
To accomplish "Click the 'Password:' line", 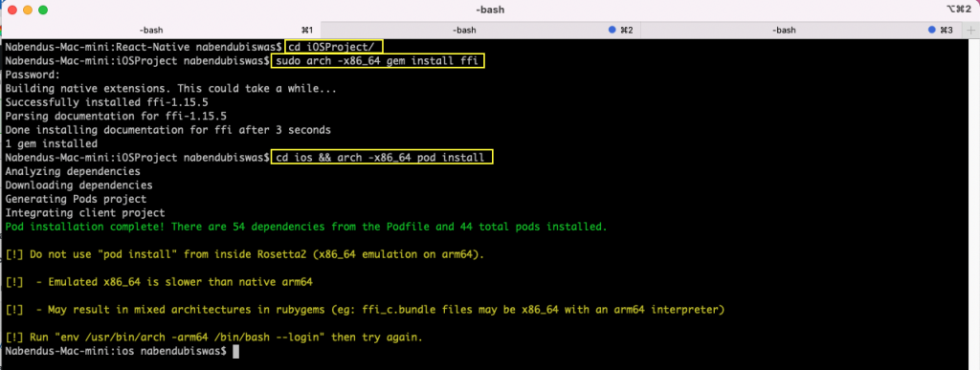I will pos(33,75).
